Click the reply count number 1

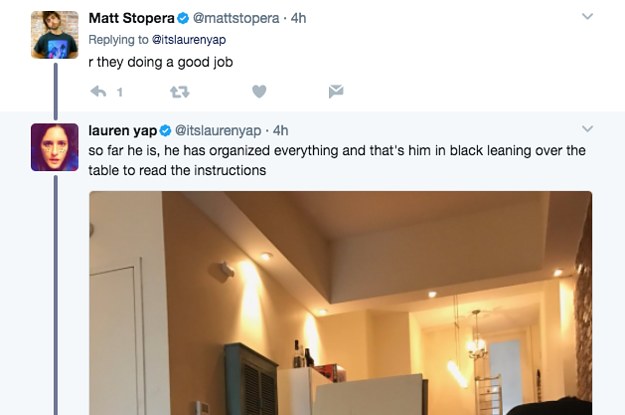[120, 92]
